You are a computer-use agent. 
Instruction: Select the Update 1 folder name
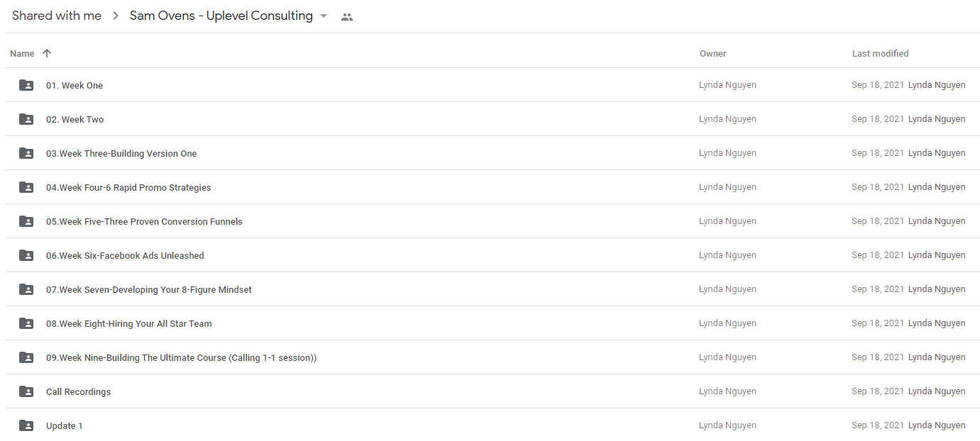(65, 425)
